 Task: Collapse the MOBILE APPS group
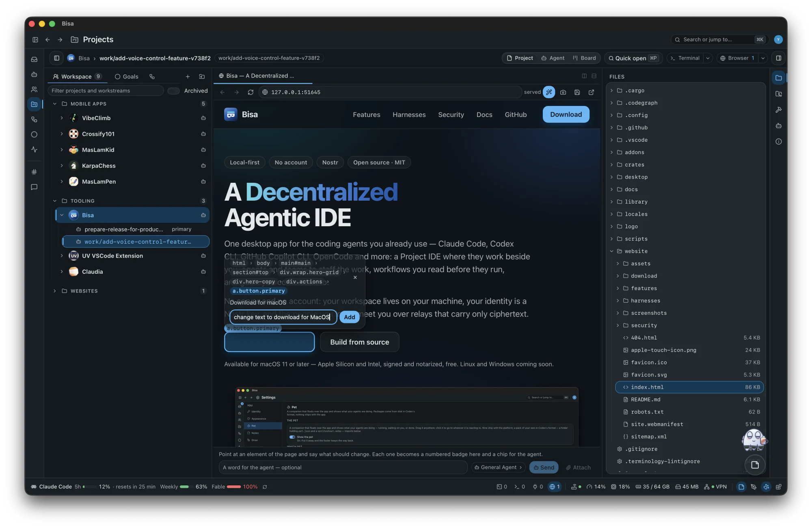[x=55, y=104]
